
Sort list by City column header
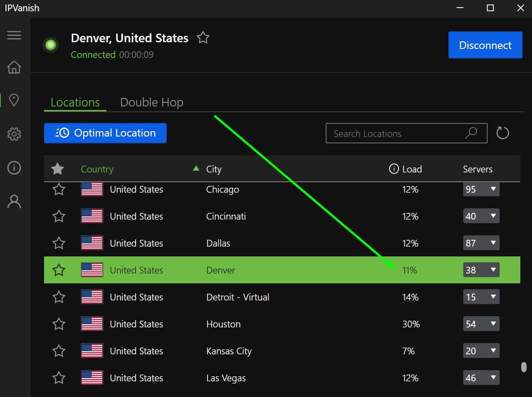point(214,169)
